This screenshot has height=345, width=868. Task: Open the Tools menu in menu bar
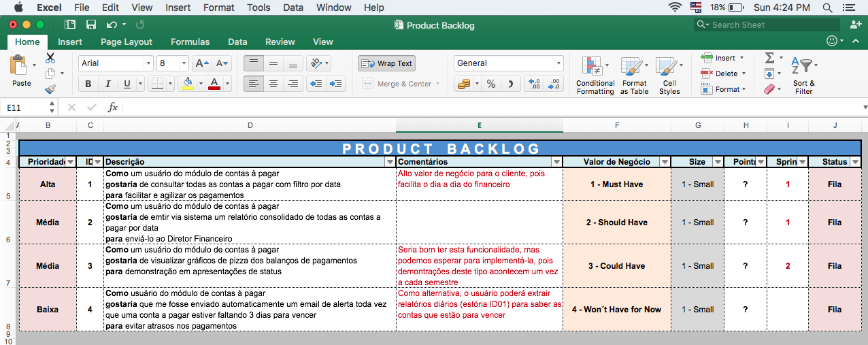click(x=258, y=7)
